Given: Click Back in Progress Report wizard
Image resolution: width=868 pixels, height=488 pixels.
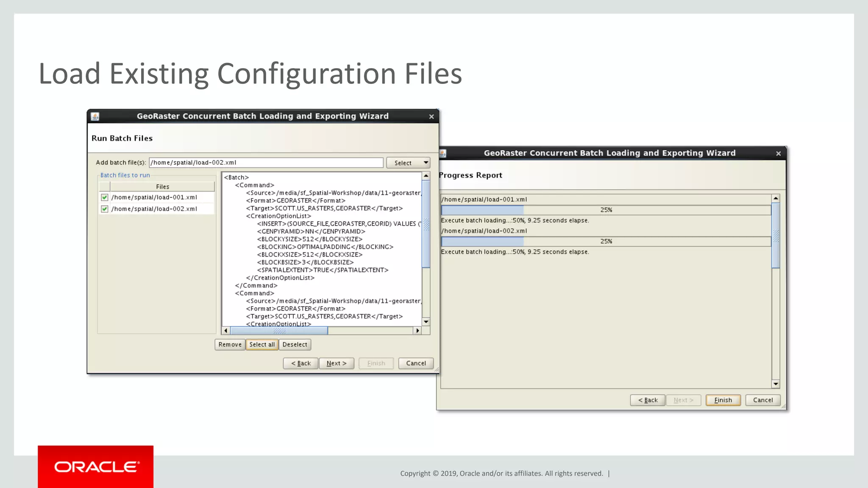Looking at the screenshot, I should pyautogui.click(x=648, y=400).
